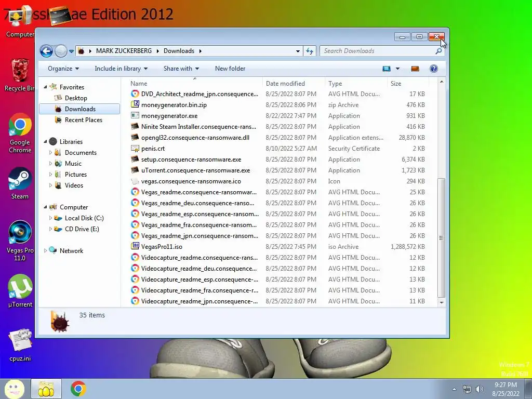Show hidden tray icons arrow
This screenshot has height=399, width=532.
pyautogui.click(x=454, y=389)
